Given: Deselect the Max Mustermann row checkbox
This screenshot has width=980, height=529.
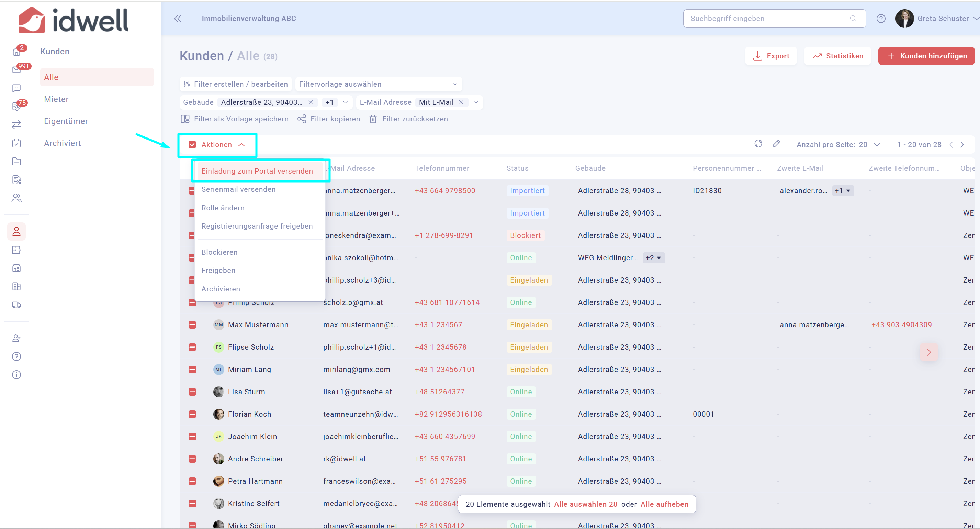Looking at the screenshot, I should pyautogui.click(x=192, y=324).
